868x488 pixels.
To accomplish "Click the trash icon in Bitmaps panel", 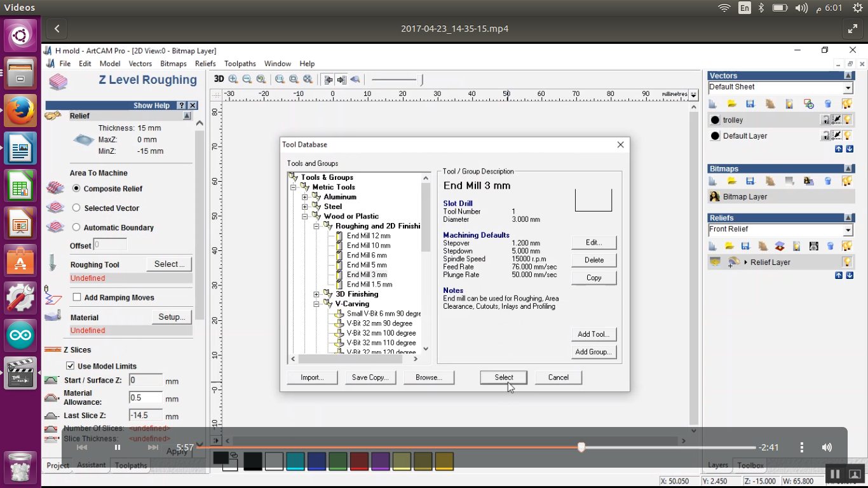I will 828,181.
